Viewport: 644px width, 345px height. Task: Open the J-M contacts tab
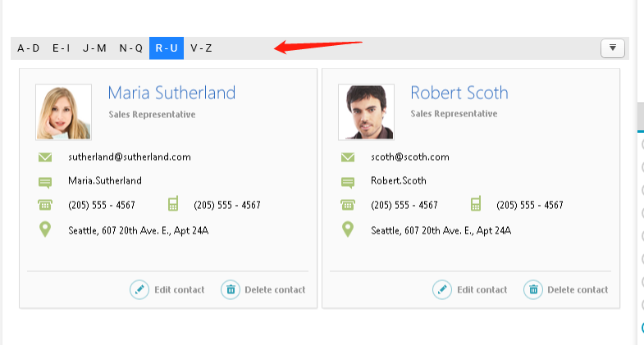(95, 48)
